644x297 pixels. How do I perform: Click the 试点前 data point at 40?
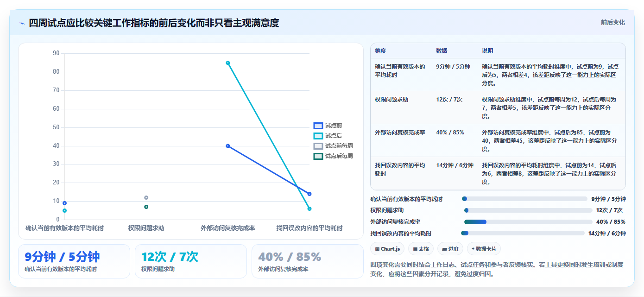click(x=228, y=146)
